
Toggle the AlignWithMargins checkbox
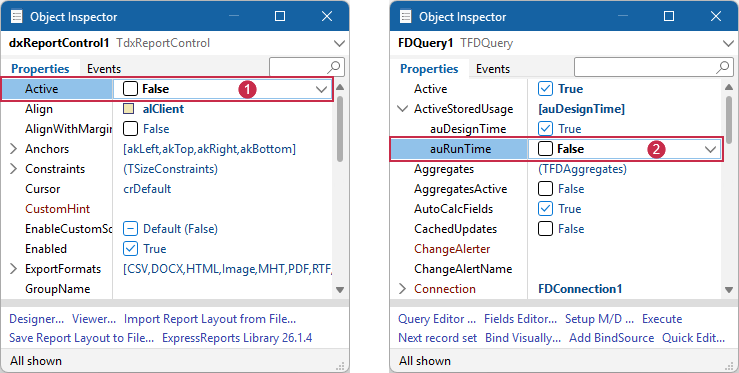(x=130, y=129)
